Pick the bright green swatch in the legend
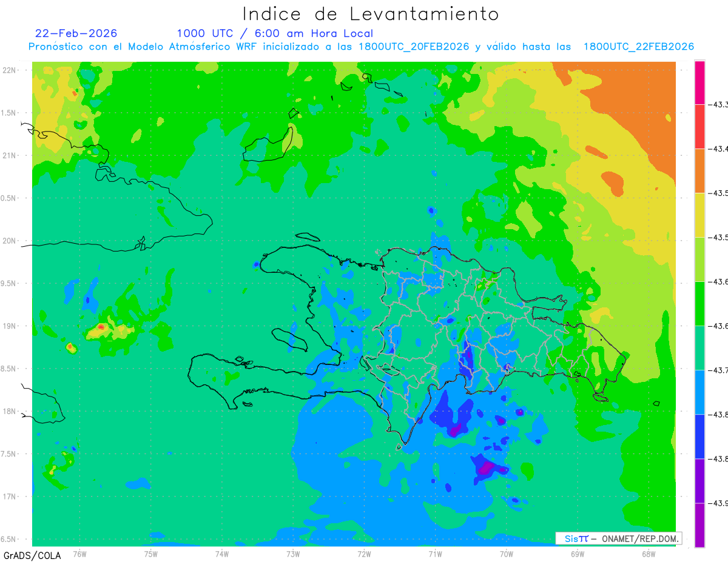This screenshot has height=562, width=728. pos(699,303)
